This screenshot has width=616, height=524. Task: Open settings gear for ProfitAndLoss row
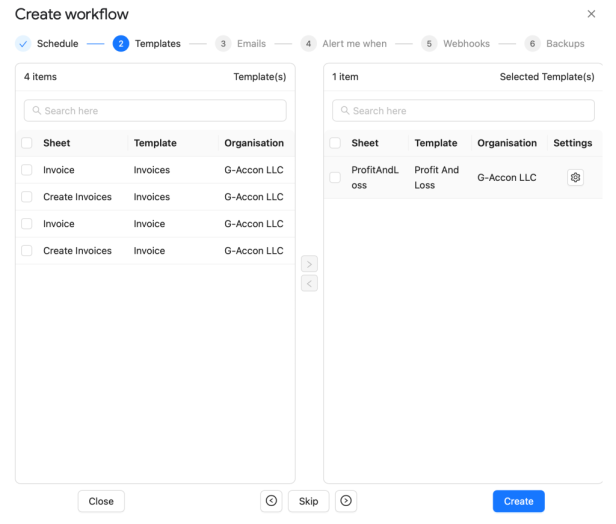(575, 178)
